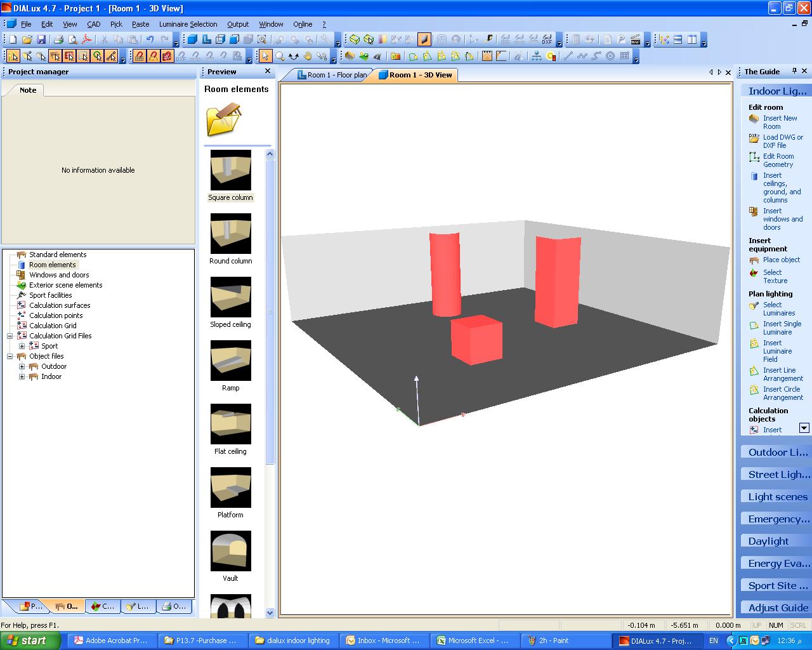This screenshot has height=650, width=812.
Task: Create a new project
Action: 14,39
